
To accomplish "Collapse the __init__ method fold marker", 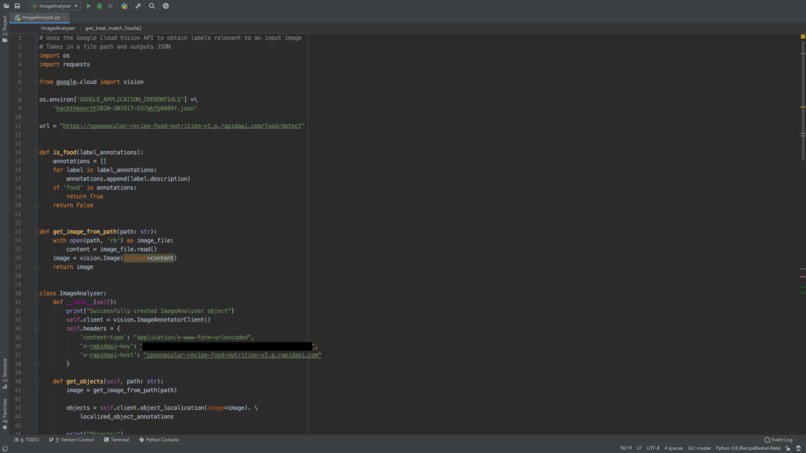I will click(x=36, y=302).
